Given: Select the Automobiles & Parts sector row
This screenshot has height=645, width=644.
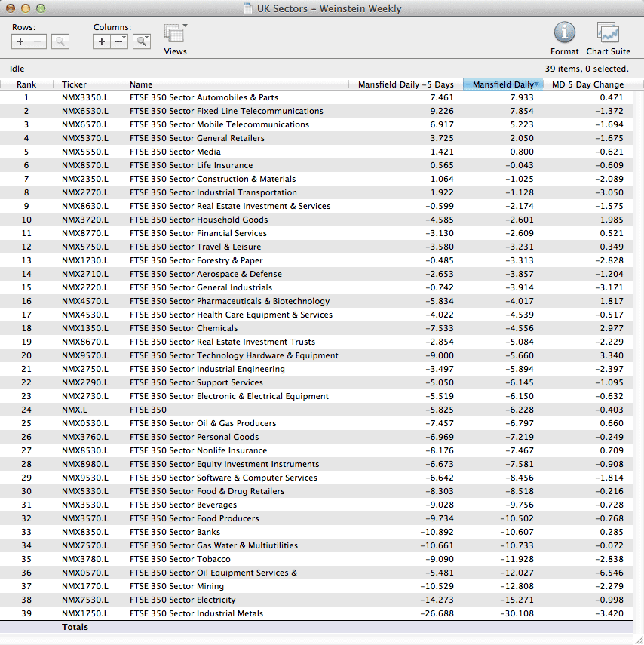Looking at the screenshot, I should [x=204, y=97].
